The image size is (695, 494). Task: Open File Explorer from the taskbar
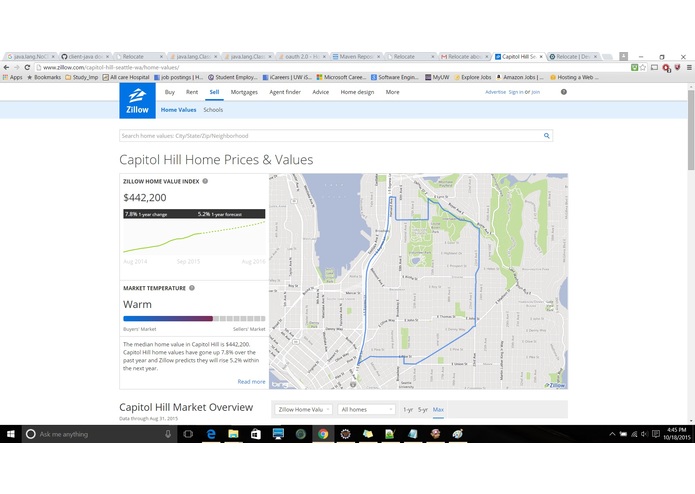pos(233,434)
